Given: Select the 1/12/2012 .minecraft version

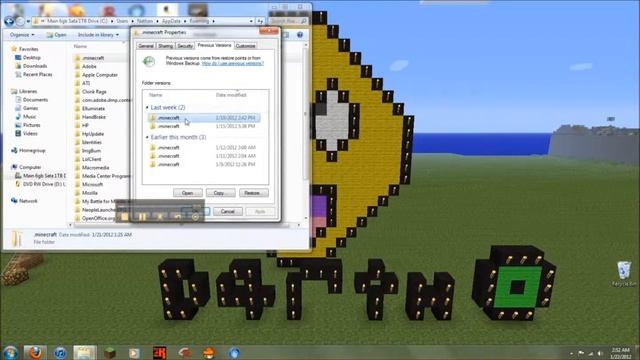Looking at the screenshot, I should (x=204, y=147).
